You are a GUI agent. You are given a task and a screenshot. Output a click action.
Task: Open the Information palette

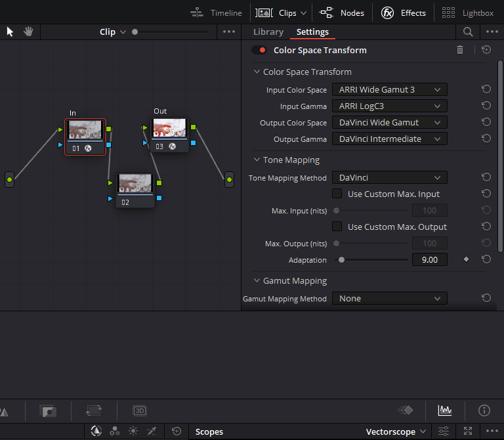click(484, 410)
